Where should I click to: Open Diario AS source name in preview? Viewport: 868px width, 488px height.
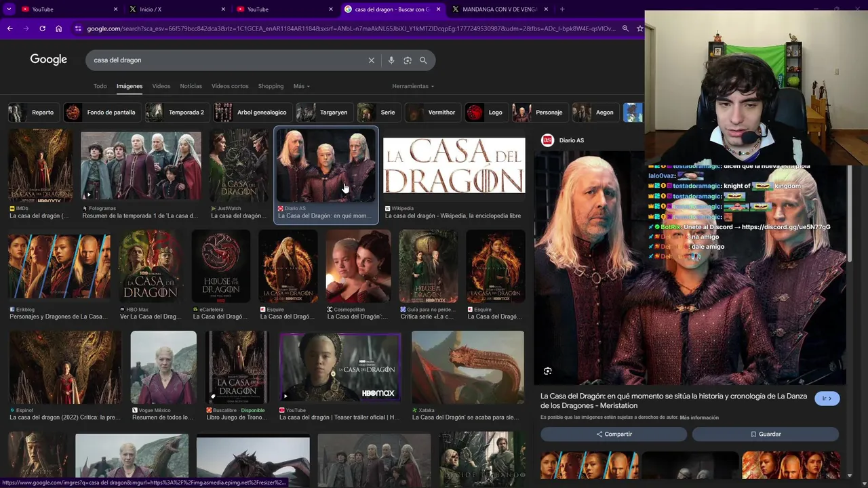[x=571, y=140]
